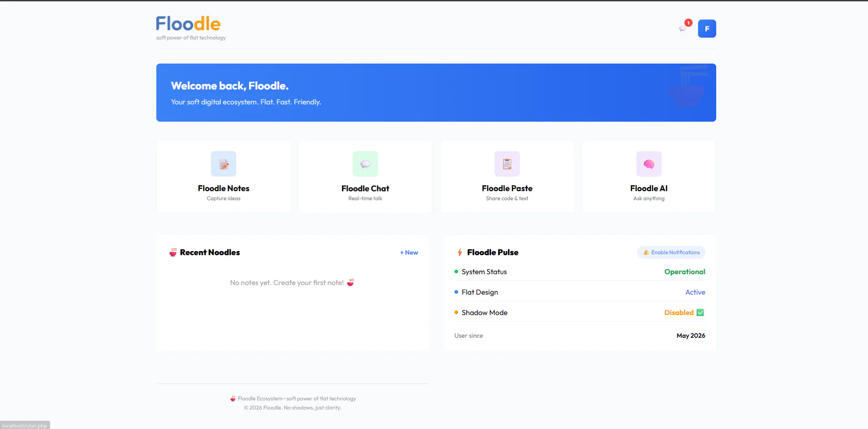Open the Floodle Paste clipboard icon
The height and width of the screenshot is (429, 868).
507,164
